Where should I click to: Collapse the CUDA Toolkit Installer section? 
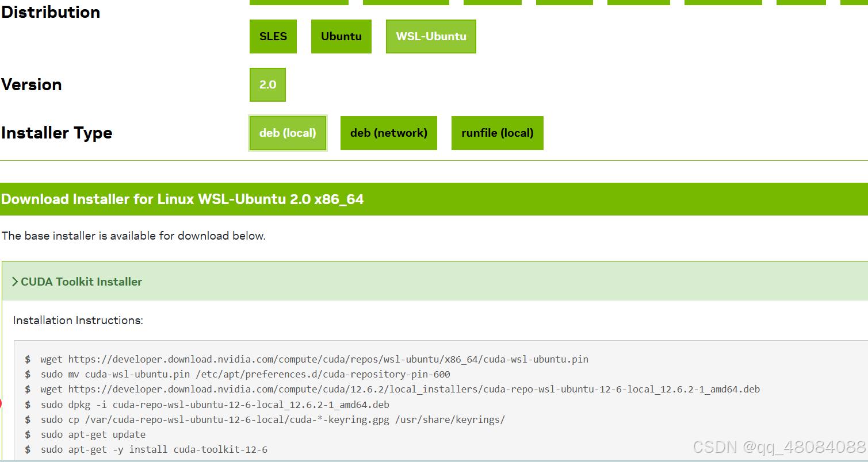[435, 282]
